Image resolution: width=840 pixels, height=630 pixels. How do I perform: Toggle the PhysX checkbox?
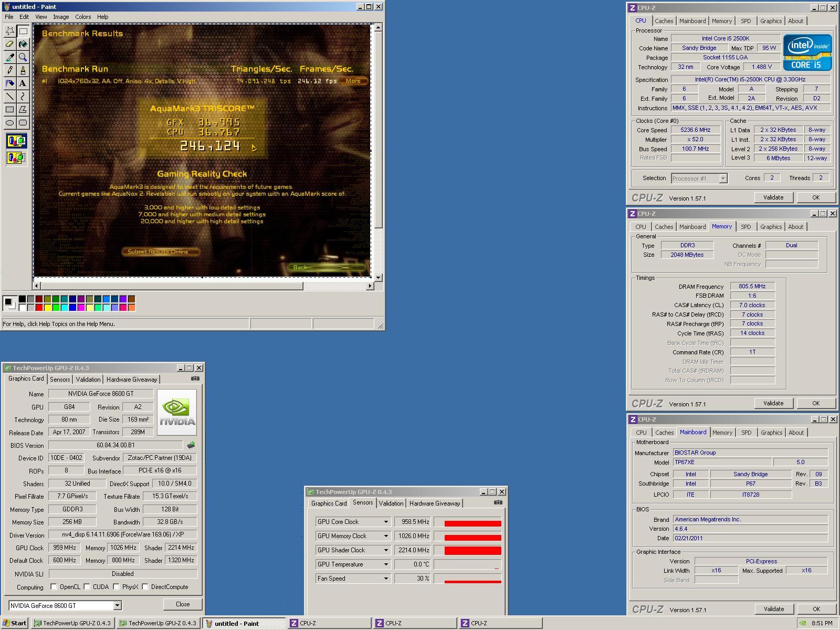(x=116, y=586)
